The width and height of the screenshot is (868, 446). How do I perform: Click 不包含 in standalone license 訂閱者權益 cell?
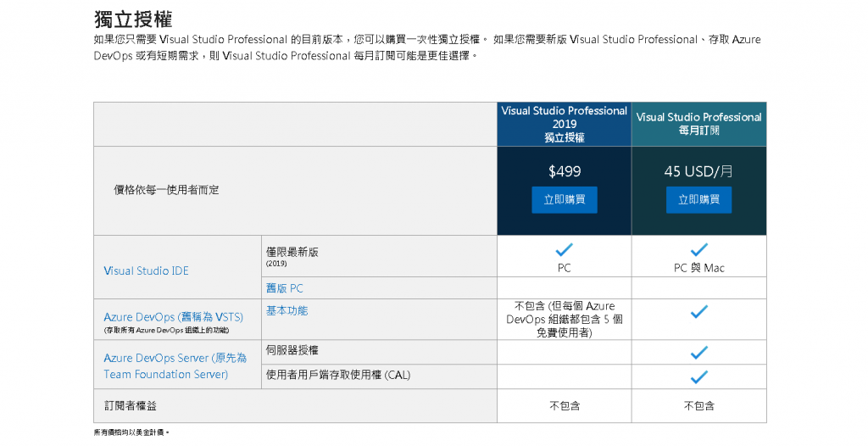pyautogui.click(x=565, y=406)
